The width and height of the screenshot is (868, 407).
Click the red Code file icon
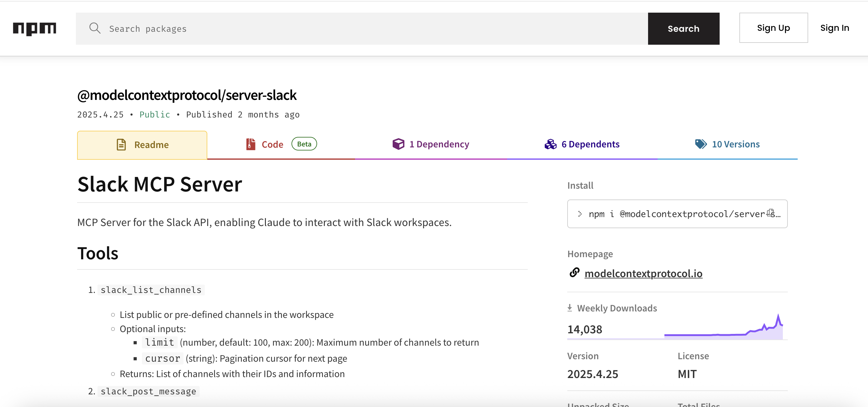250,144
